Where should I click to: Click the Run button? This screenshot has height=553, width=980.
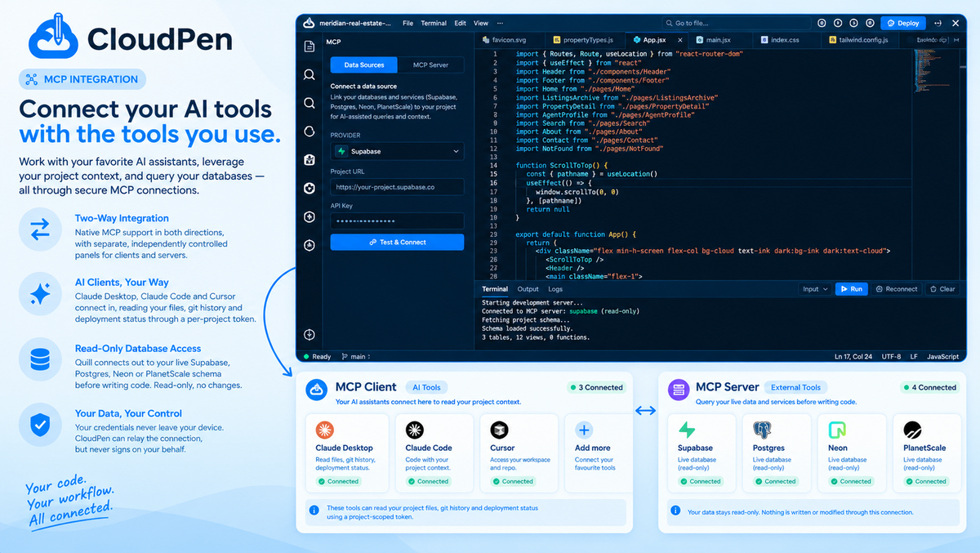pyautogui.click(x=850, y=289)
